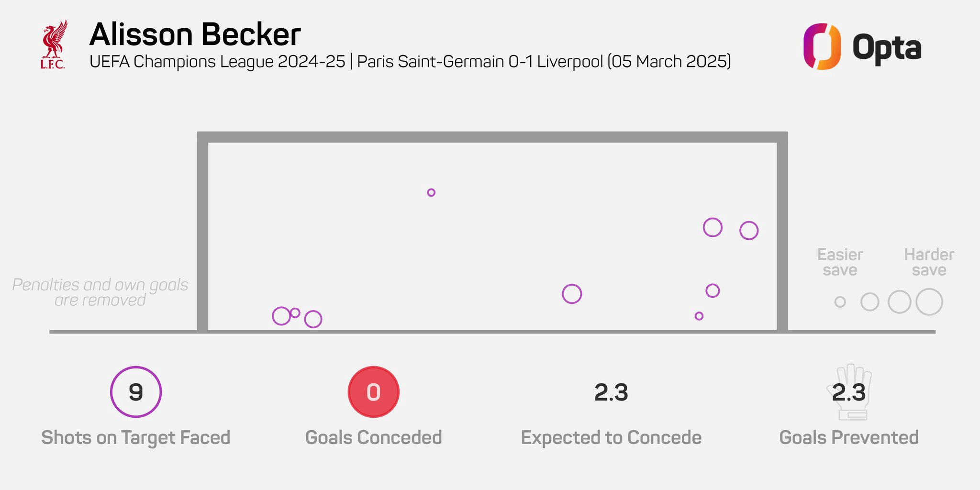The height and width of the screenshot is (490, 980).
Task: Click the Opta logo icon
Action: (822, 46)
